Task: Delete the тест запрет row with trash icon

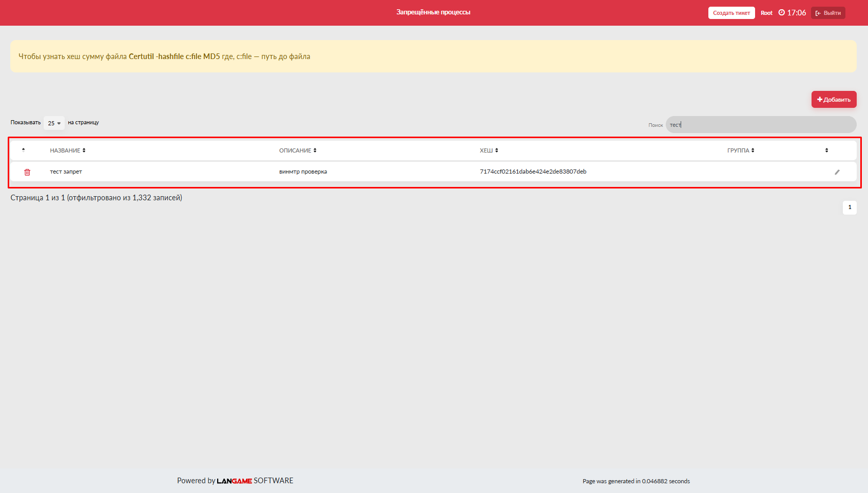Action: (27, 172)
